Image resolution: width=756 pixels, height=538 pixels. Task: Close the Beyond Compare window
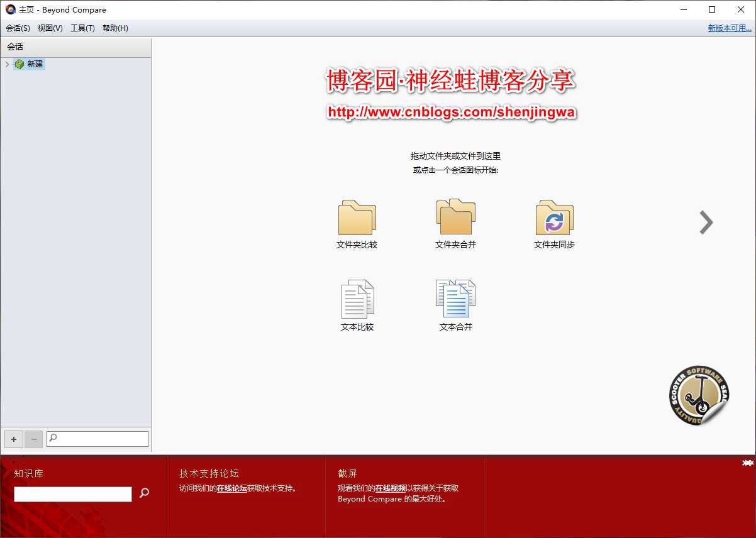(x=741, y=9)
